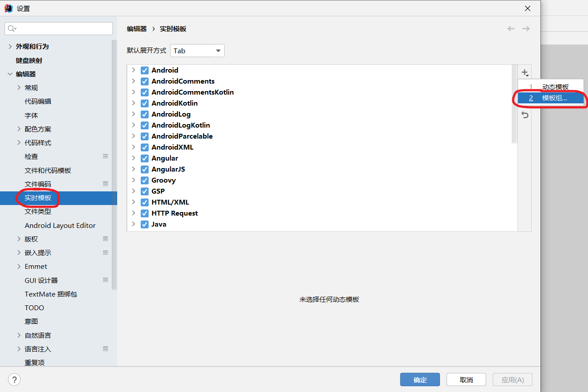The image size is (588, 392).
Task: Click project-level icon beside 文件编码
Action: pos(105,184)
